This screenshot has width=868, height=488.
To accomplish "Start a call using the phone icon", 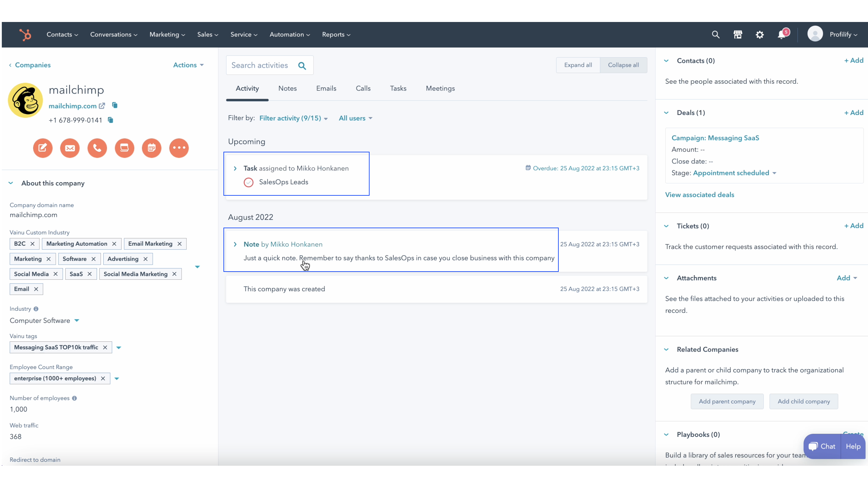I will (97, 148).
